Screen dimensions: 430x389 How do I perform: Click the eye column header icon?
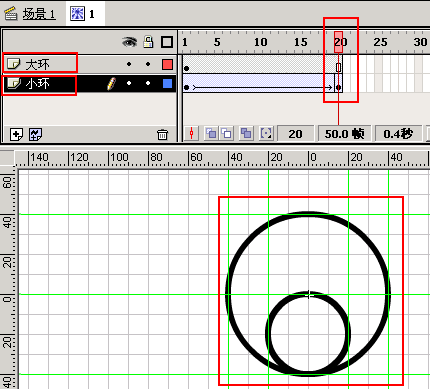129,42
